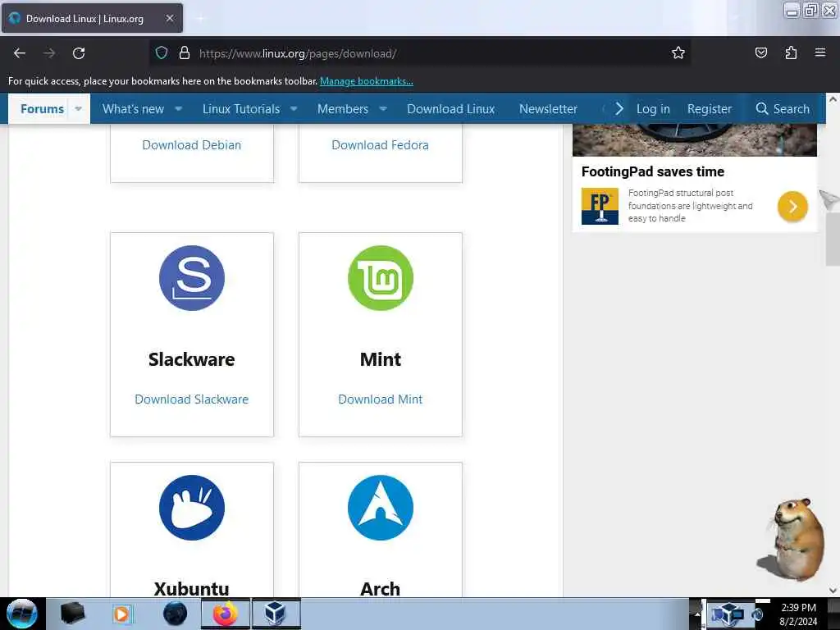Image resolution: width=840 pixels, height=630 pixels.
Task: Expand the Members dropdown arrow
Action: pos(382,109)
